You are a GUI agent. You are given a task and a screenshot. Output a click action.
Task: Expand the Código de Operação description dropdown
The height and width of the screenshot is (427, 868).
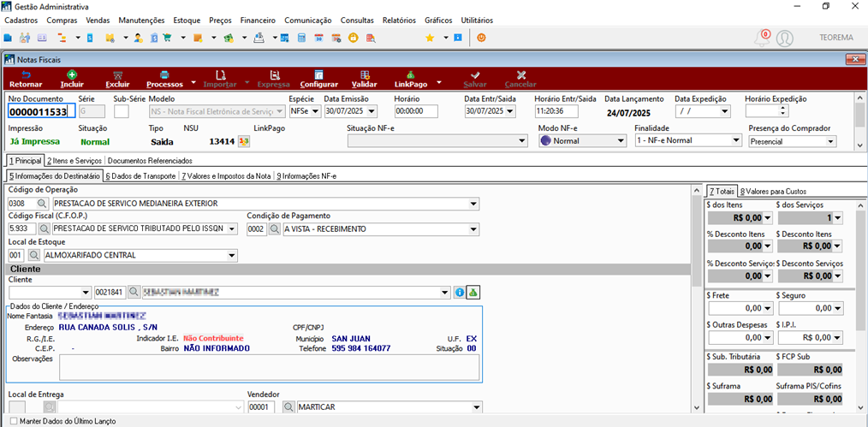[474, 204]
